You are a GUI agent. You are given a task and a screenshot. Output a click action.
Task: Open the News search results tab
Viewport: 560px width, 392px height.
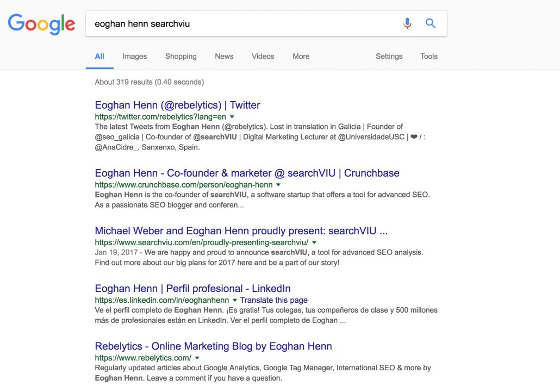point(223,56)
